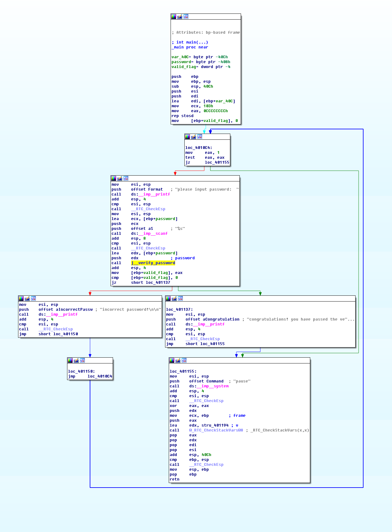Click the 'loc_401137:' label
Viewport: 392px width, 532px height.
click(x=179, y=310)
